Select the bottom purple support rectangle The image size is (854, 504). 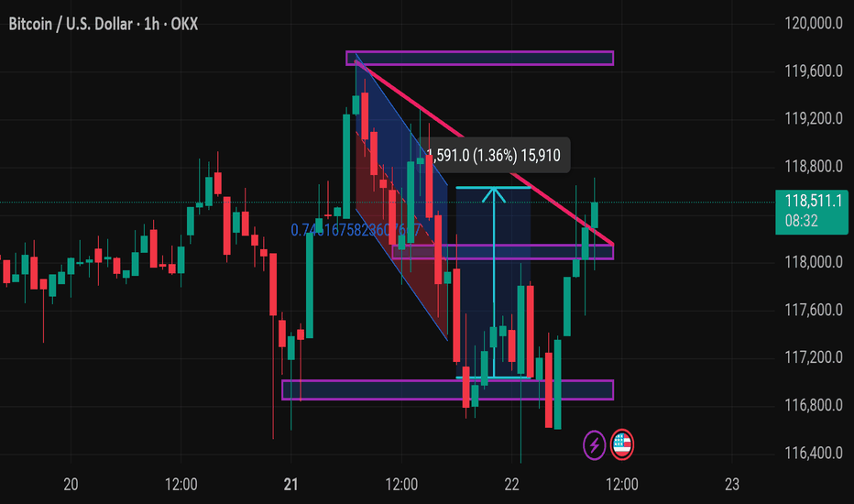tap(448, 390)
